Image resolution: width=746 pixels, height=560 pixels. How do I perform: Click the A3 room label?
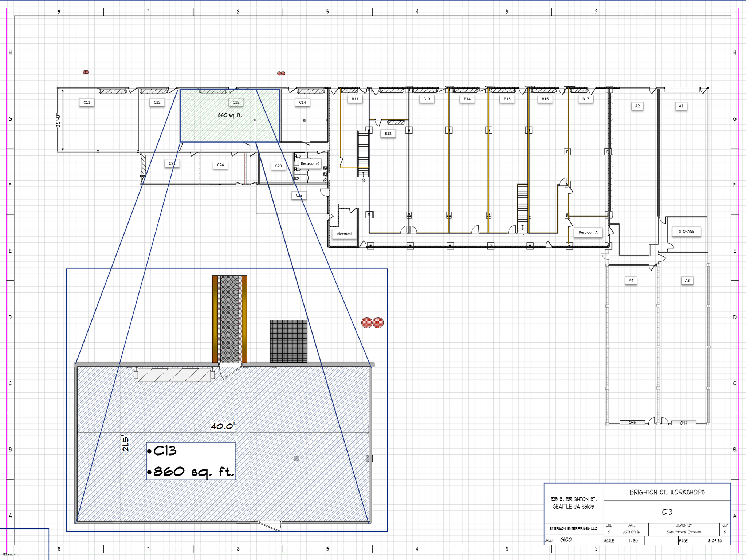point(687,280)
